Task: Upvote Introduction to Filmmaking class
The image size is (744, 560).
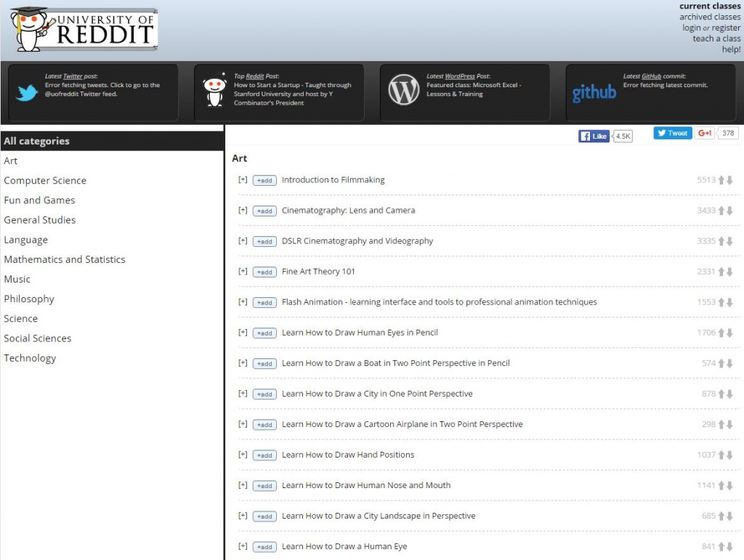Action: click(721, 180)
